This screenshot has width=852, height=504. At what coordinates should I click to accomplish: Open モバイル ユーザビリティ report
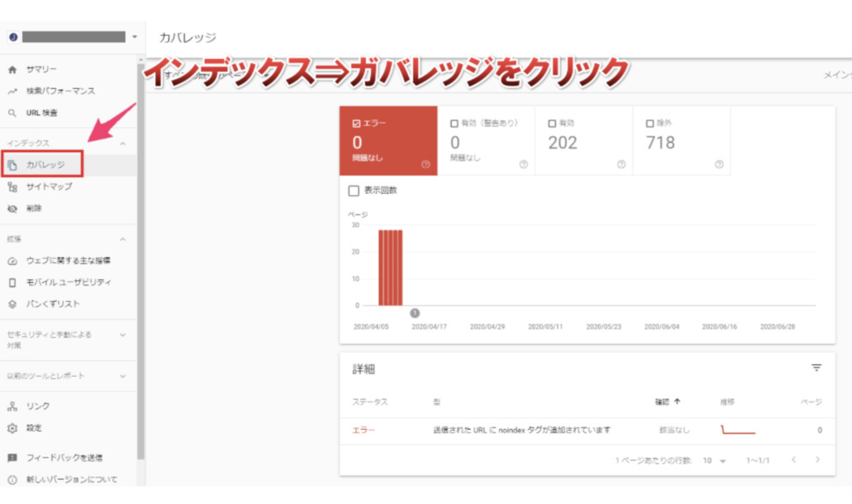[x=68, y=283]
